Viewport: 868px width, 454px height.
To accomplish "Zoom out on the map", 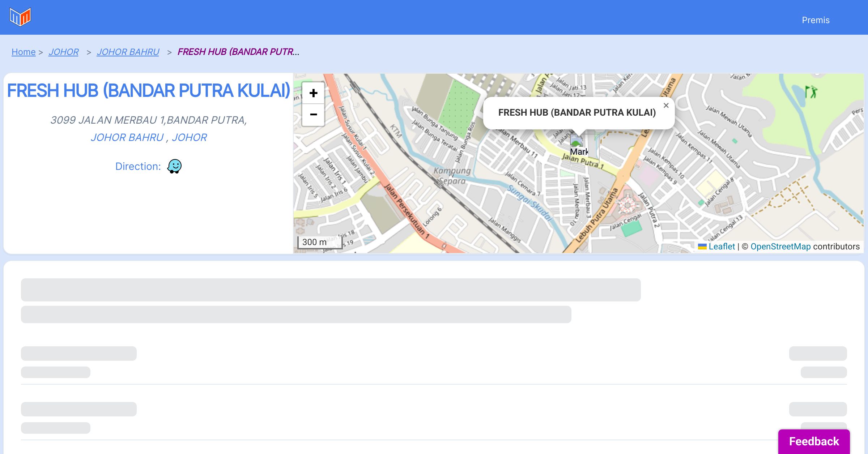I will [x=313, y=115].
